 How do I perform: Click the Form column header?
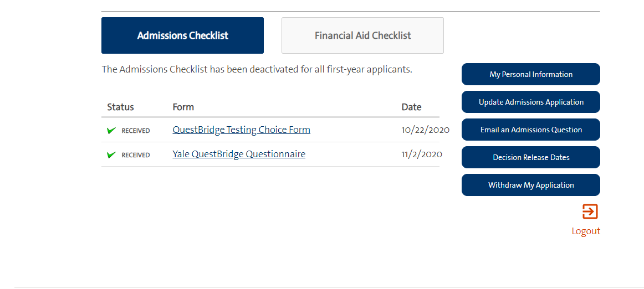(183, 107)
